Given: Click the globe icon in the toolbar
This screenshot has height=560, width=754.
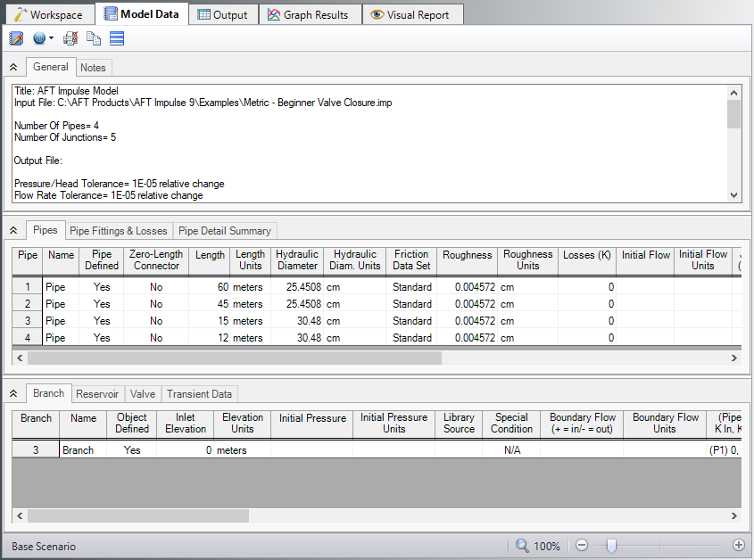Looking at the screenshot, I should point(39,38).
